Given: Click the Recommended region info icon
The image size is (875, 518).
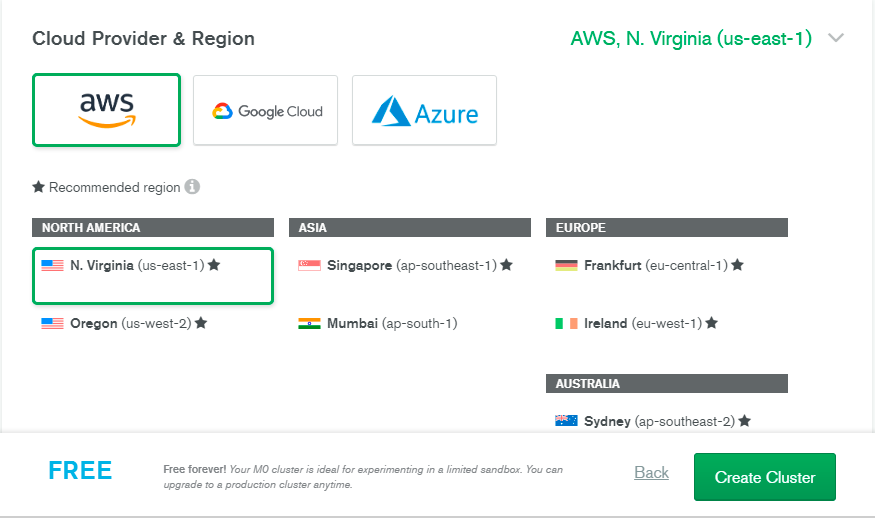Looking at the screenshot, I should [193, 186].
